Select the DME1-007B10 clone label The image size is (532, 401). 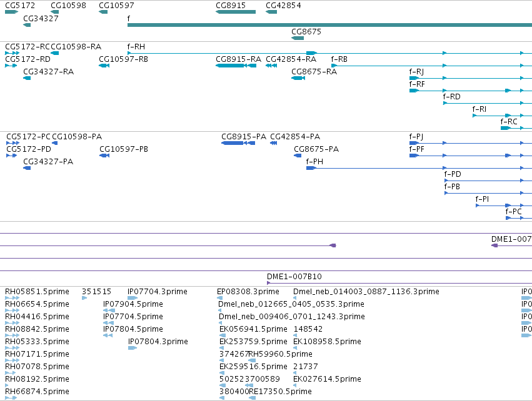coord(294,277)
